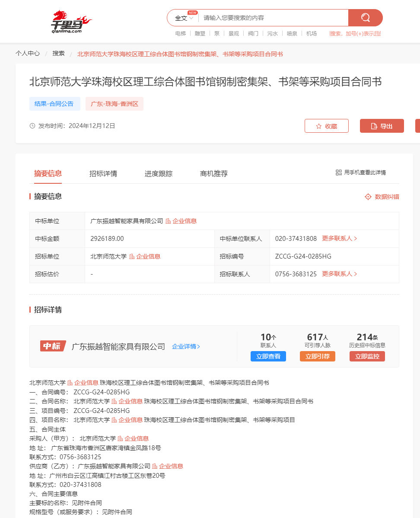The image size is (420, 518).
Task: Go to 个人中心 in breadcrumb
Action: pyautogui.click(x=28, y=53)
